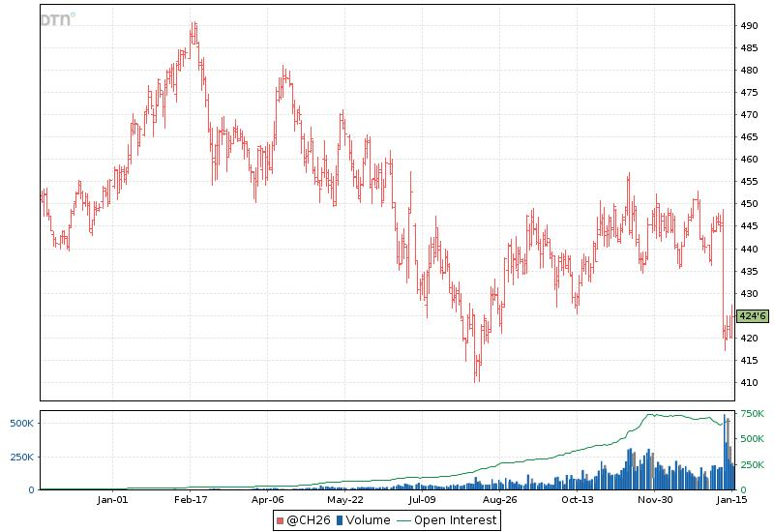774x532 pixels.
Task: Click the 450 price axis label
Action: point(749,203)
